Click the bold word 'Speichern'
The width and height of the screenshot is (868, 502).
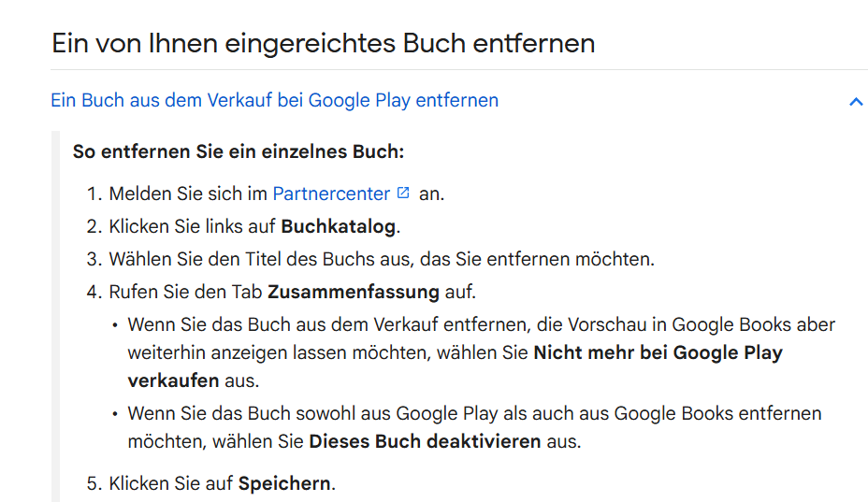click(284, 483)
